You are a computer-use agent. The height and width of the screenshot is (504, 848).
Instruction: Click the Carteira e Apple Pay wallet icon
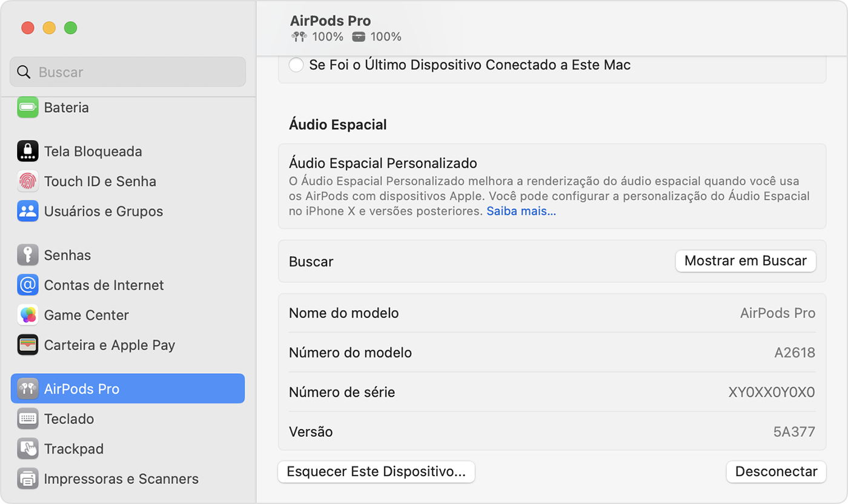28,345
